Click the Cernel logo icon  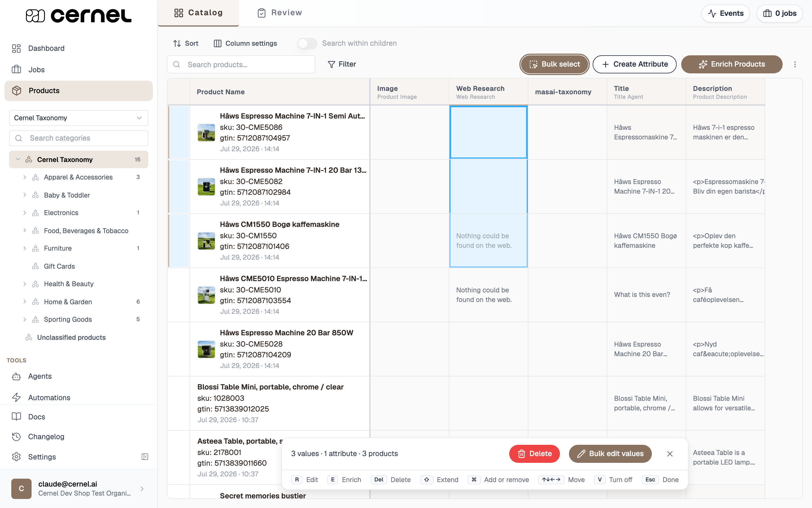point(35,16)
